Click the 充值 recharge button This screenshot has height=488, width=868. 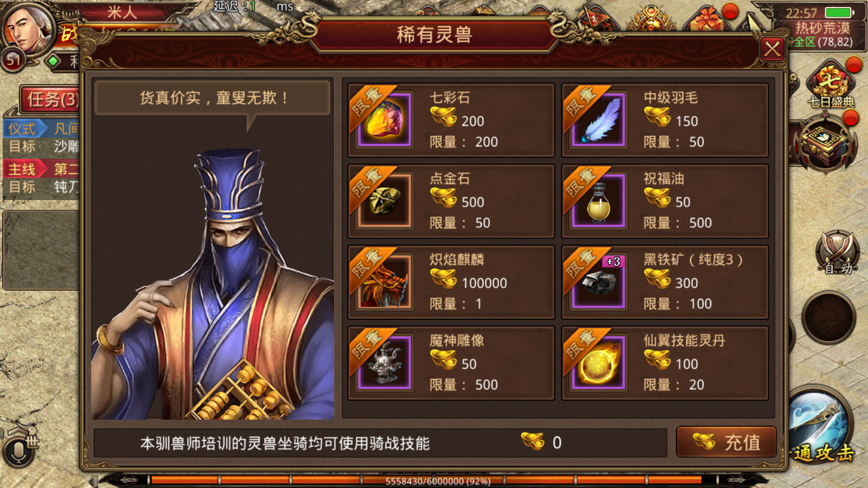pyautogui.click(x=726, y=442)
